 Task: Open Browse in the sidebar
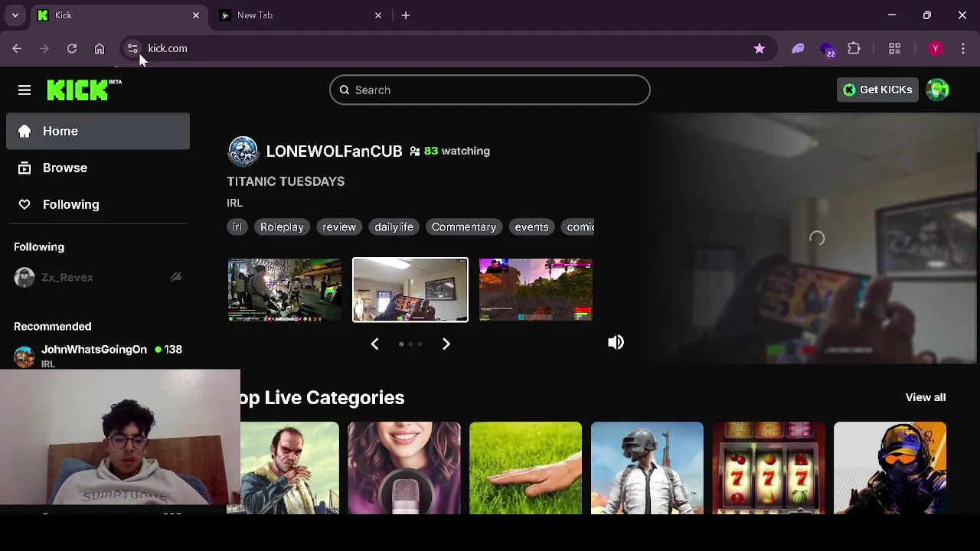pyautogui.click(x=98, y=168)
